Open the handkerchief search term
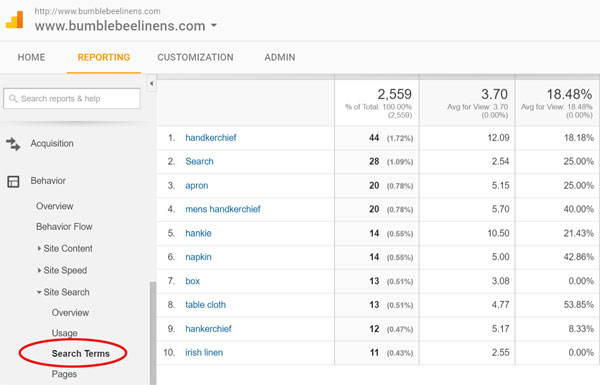The height and width of the screenshot is (385, 600). (211, 138)
